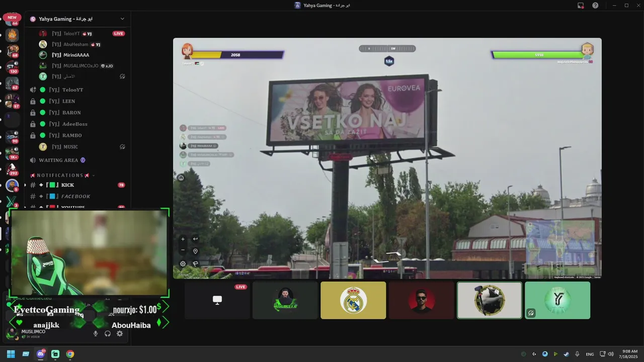644x362 pixels.
Task: Select the MUSALIMCO X JO participant tile
Action: pos(285,300)
